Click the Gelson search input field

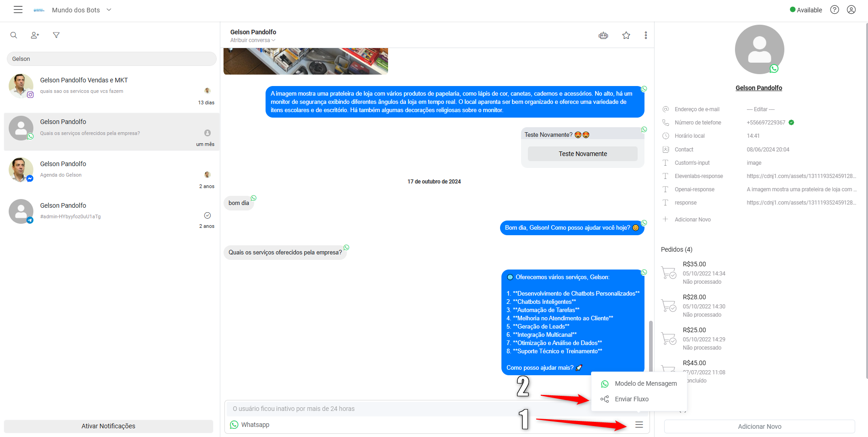[112, 59]
